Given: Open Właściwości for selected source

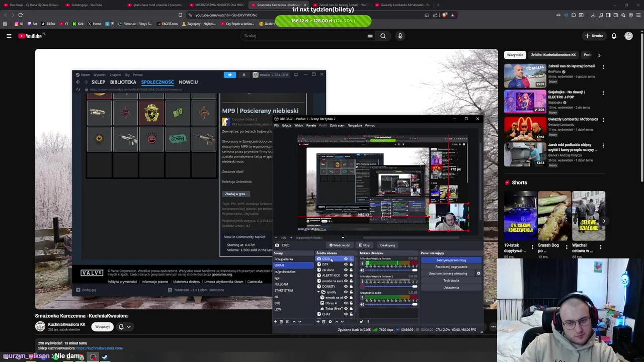Looking at the screenshot, I should (340, 245).
